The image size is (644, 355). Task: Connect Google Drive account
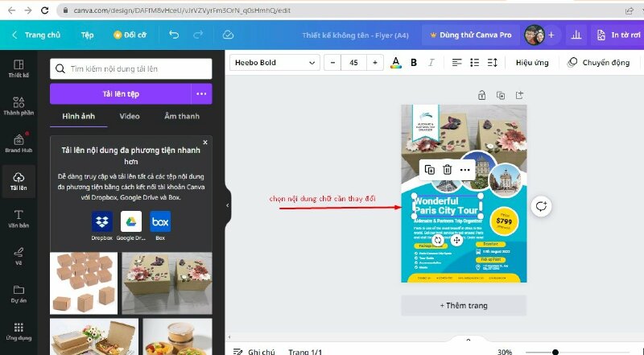pyautogui.click(x=131, y=225)
